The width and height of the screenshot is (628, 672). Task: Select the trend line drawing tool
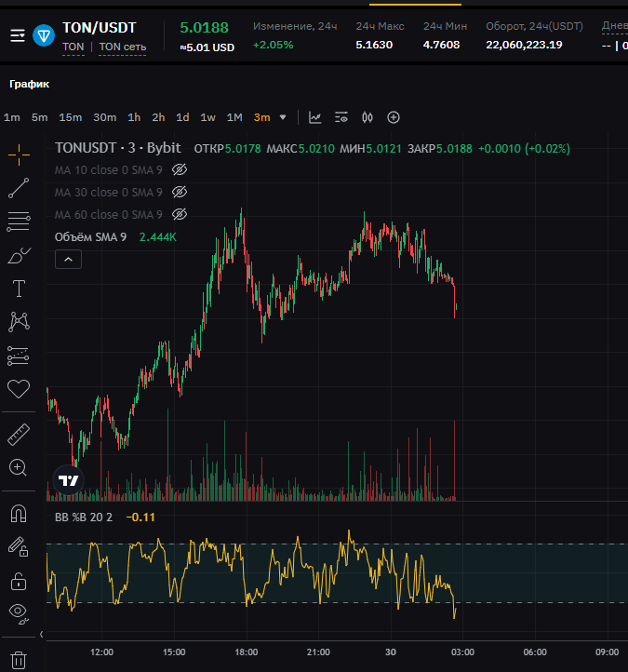click(x=19, y=188)
